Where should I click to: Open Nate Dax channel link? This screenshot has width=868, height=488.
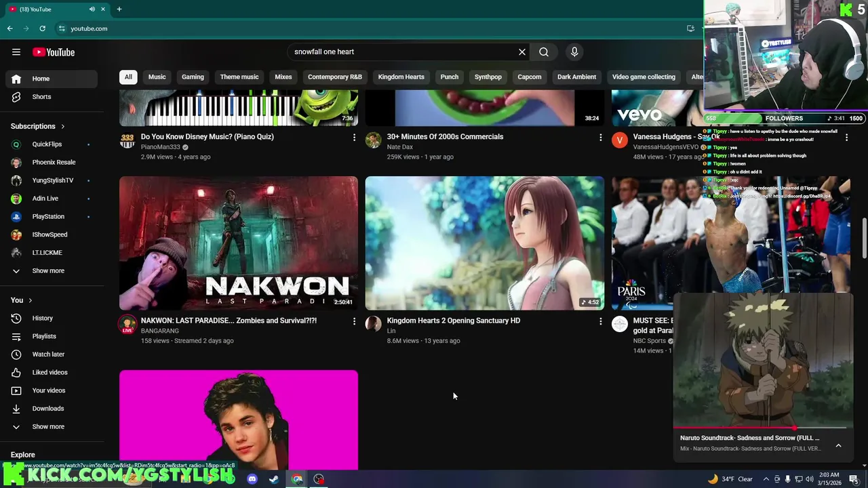pos(399,147)
